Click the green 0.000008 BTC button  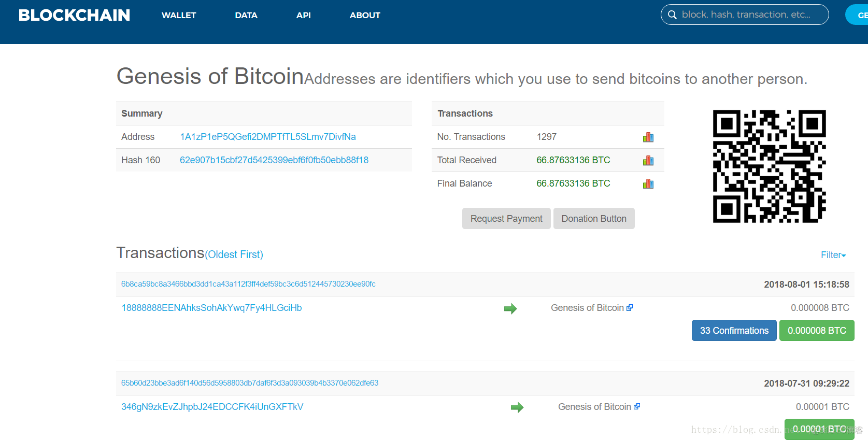pyautogui.click(x=817, y=331)
